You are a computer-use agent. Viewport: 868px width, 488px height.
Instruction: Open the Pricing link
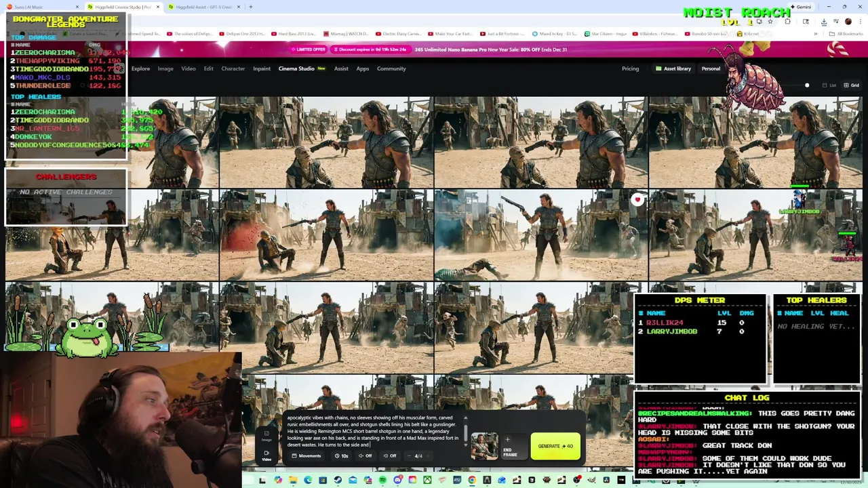[630, 68]
